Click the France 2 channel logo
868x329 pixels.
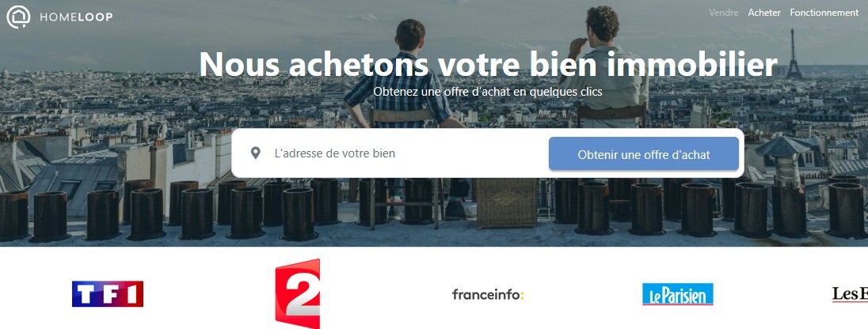point(297,293)
